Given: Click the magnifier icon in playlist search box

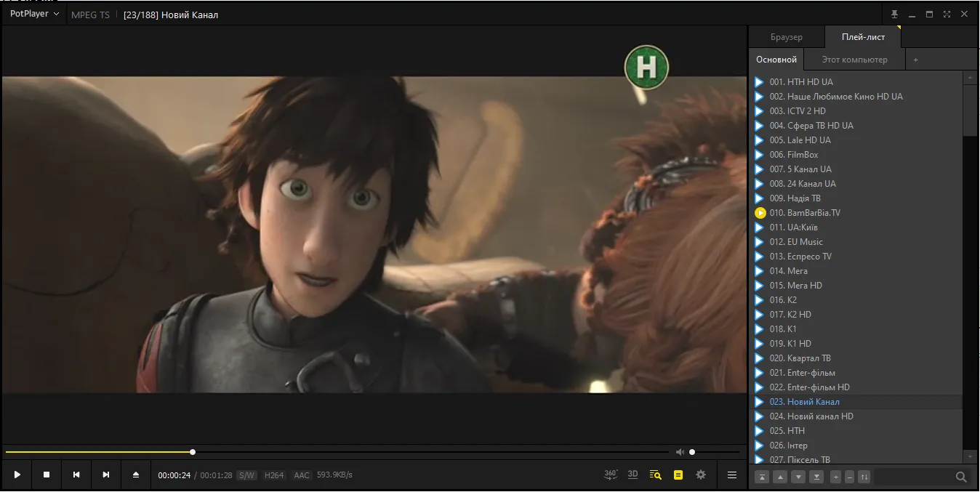Looking at the screenshot, I should point(961,477).
